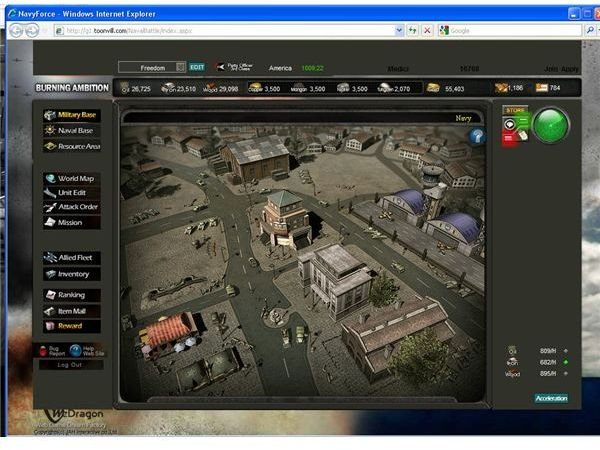Viewport: 600px width, 450px height.
Task: Toggle the Wood production indicator dot
Action: coord(566,373)
